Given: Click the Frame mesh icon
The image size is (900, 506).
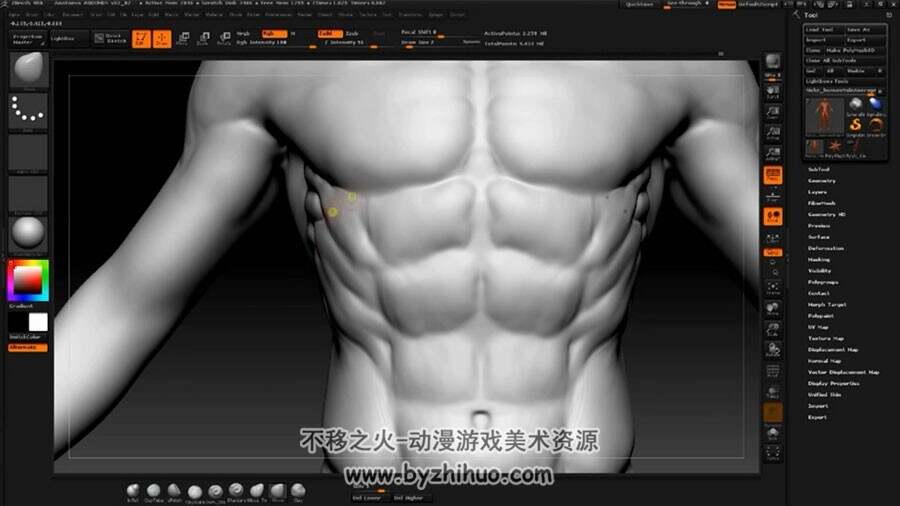Looking at the screenshot, I should click(773, 288).
